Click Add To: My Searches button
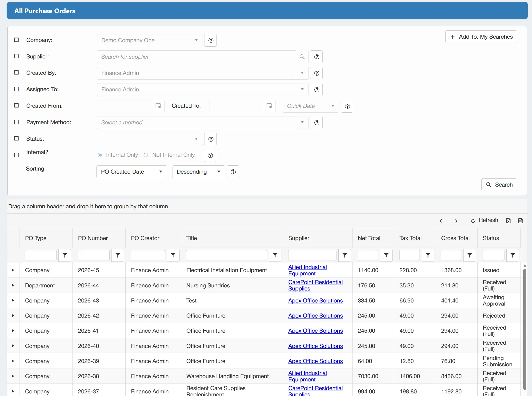This screenshot has width=532, height=396. click(481, 37)
